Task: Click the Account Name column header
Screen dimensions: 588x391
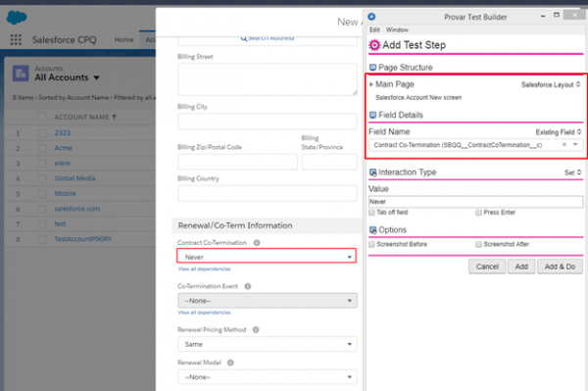Action: 81,118
